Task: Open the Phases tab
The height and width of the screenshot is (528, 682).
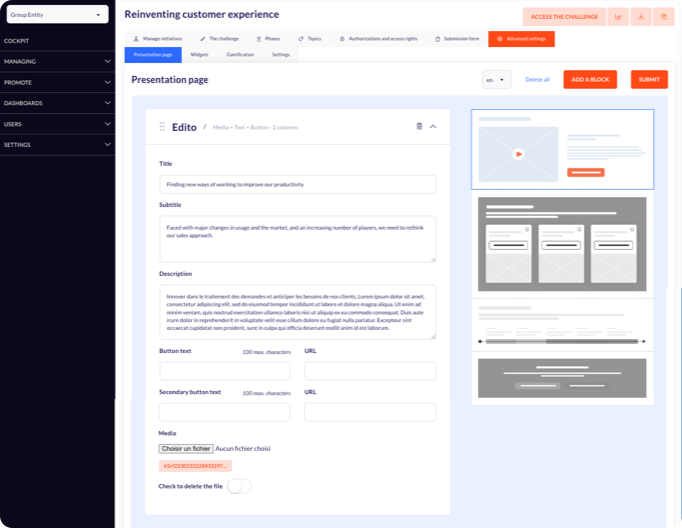Action: 268,39
